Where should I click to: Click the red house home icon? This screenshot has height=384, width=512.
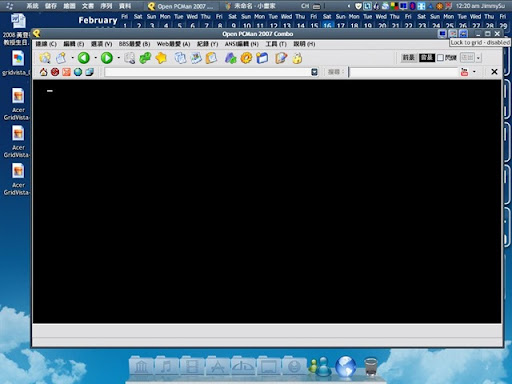click(43, 72)
